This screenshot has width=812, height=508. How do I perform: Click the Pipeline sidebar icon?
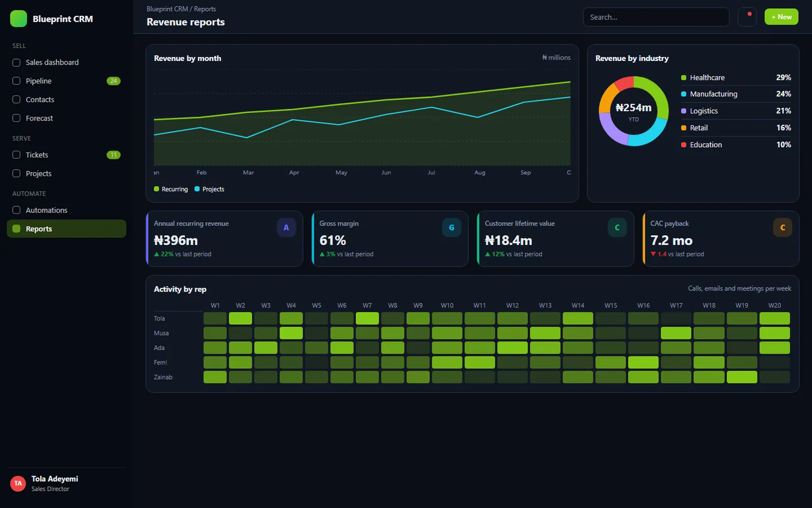(x=16, y=81)
